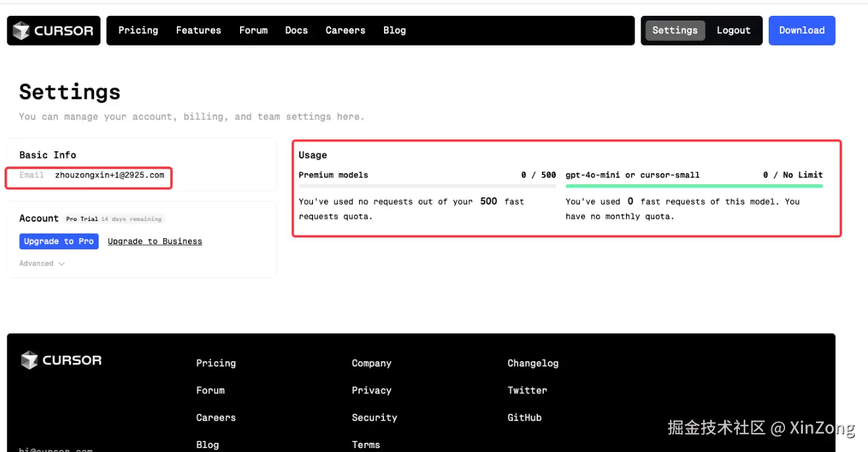Click the 0 / 500 premium usage count
Viewport: 868px width, 452px height.
pos(539,175)
